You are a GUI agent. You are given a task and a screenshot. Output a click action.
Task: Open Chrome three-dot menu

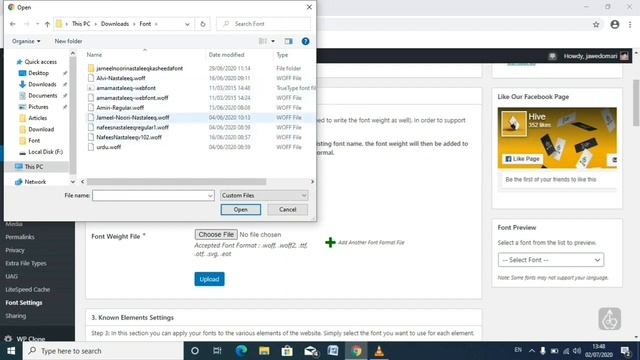[x=630, y=24]
